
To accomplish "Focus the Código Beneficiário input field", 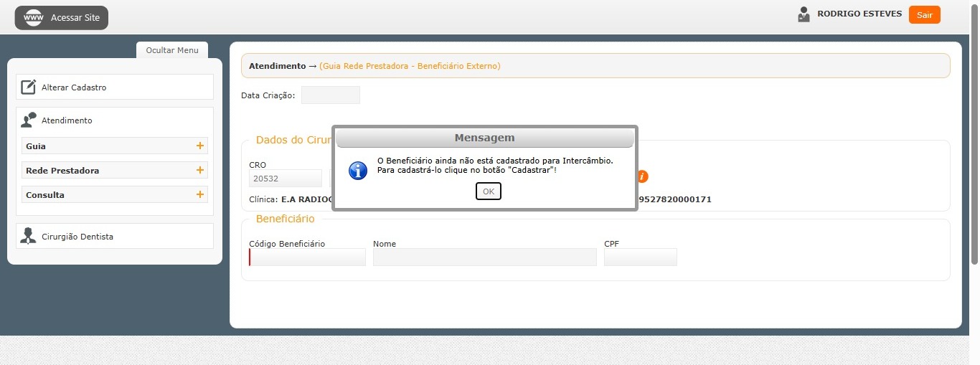I will point(307,257).
